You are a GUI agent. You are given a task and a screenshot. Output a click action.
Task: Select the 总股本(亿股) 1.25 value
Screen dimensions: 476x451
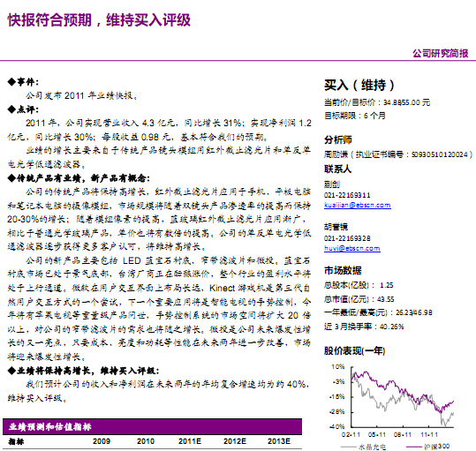(x=386, y=285)
